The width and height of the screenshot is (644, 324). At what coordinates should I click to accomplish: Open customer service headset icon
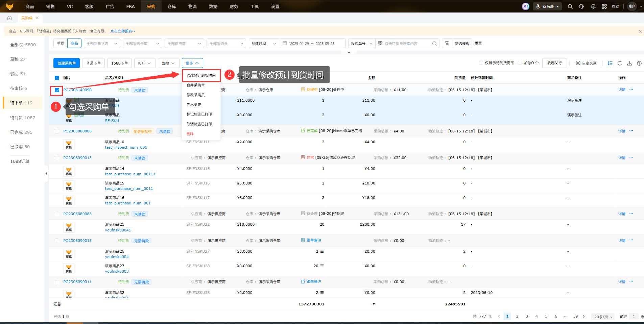581,6
